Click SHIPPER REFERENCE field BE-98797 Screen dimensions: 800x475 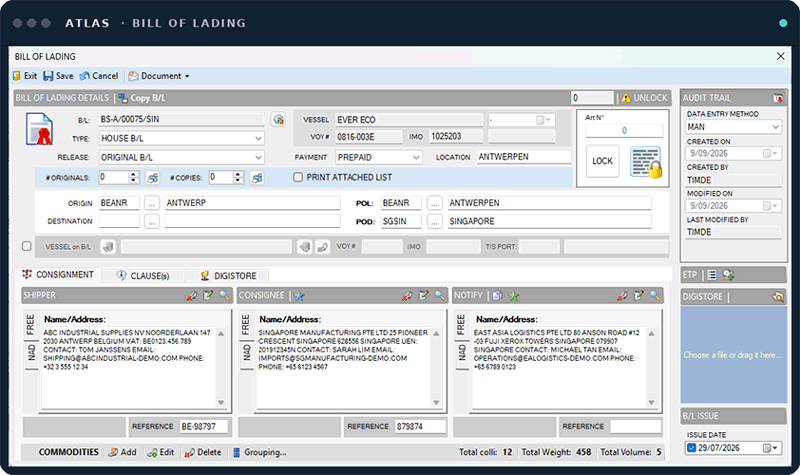tap(204, 427)
